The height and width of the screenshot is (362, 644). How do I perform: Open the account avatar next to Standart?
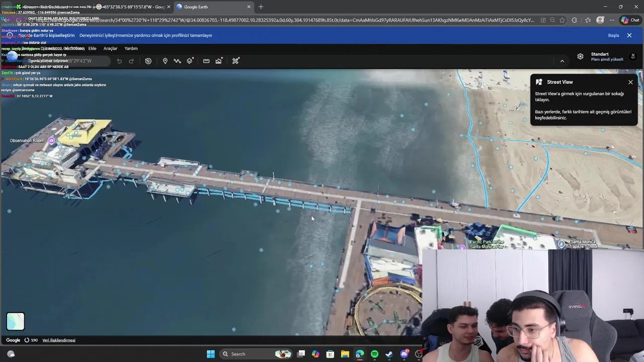click(633, 56)
